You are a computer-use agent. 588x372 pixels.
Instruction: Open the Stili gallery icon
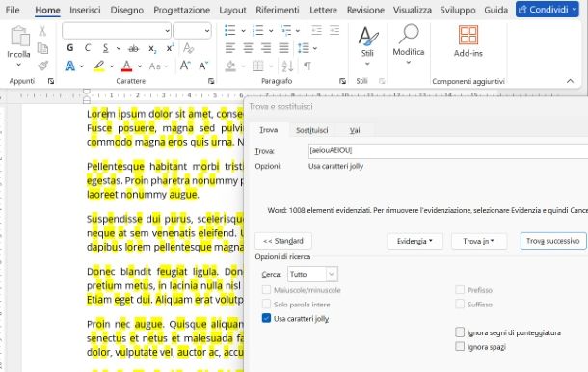coord(368,36)
